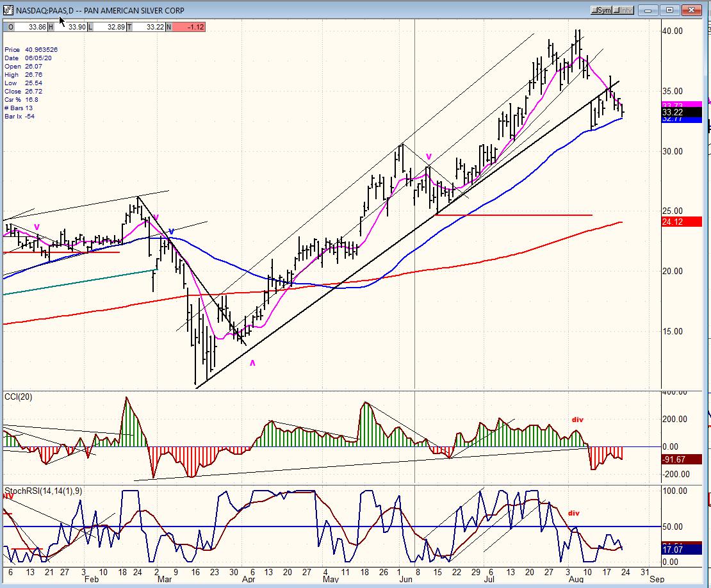Toggle the Sym link checkbox
Viewport: 711px width, 588px height.
tap(601, 10)
